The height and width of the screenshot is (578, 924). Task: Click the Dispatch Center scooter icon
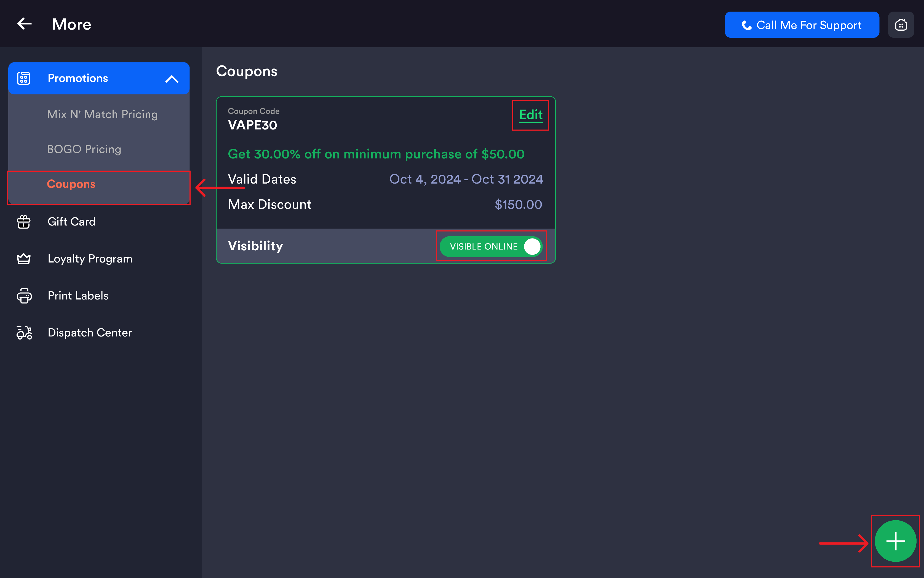tap(24, 333)
